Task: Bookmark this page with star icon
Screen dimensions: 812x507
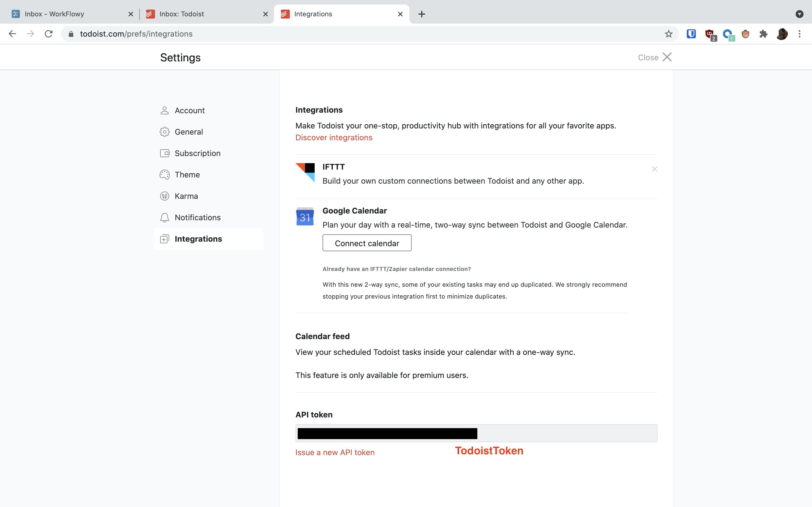Action: click(668, 34)
